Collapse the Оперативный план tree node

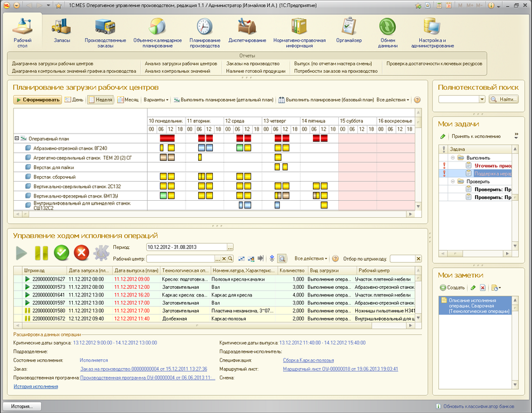tap(16, 137)
